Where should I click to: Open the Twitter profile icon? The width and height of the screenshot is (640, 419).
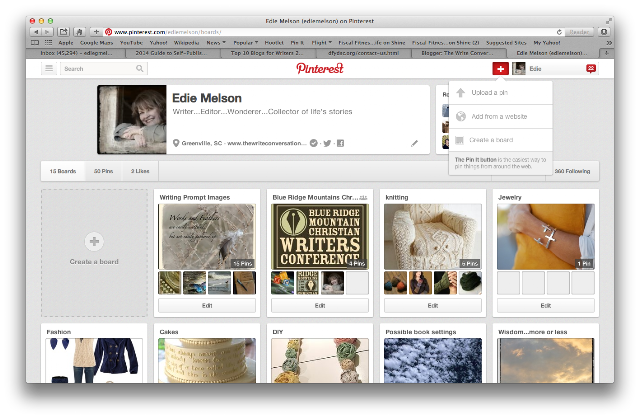coord(327,143)
